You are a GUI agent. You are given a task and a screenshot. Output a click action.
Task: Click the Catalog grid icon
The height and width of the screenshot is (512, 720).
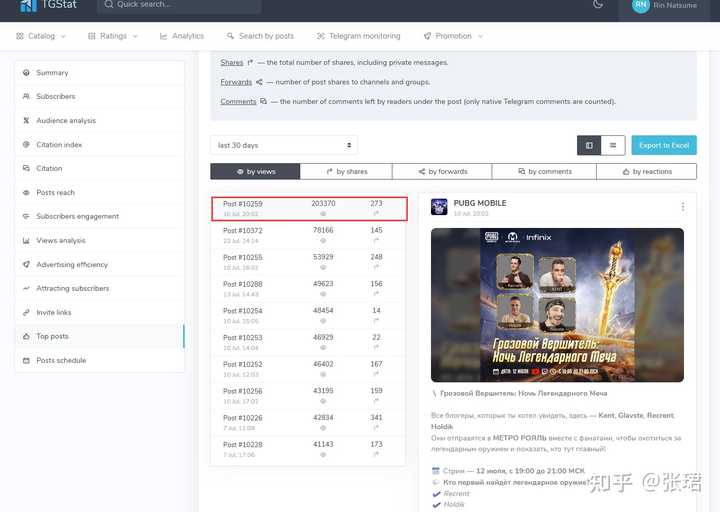tap(20, 36)
